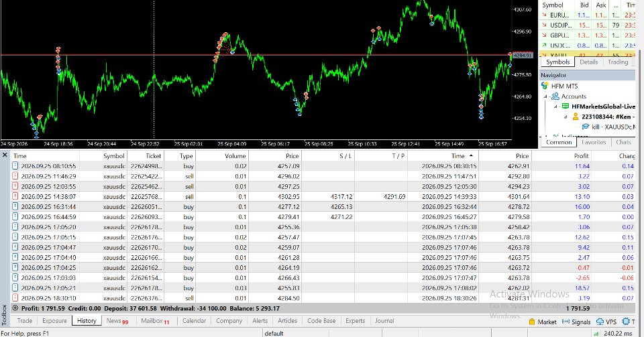Open the Alerts tab
This screenshot has width=644, height=337.
[260, 321]
